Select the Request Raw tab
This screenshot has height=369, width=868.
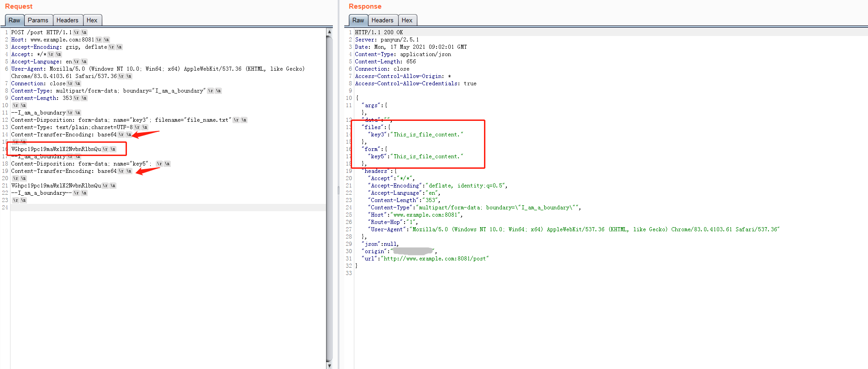(x=14, y=20)
